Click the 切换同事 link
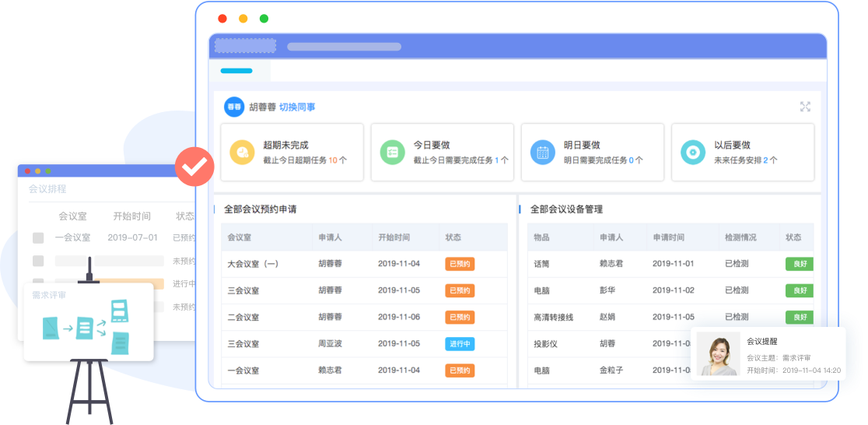Viewport: 868px width, 425px height. (x=297, y=107)
